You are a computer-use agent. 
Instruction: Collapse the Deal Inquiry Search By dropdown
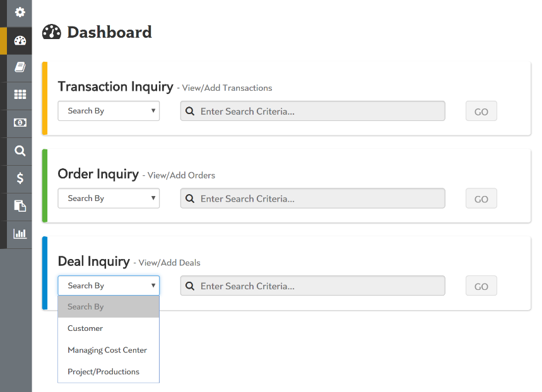point(109,286)
